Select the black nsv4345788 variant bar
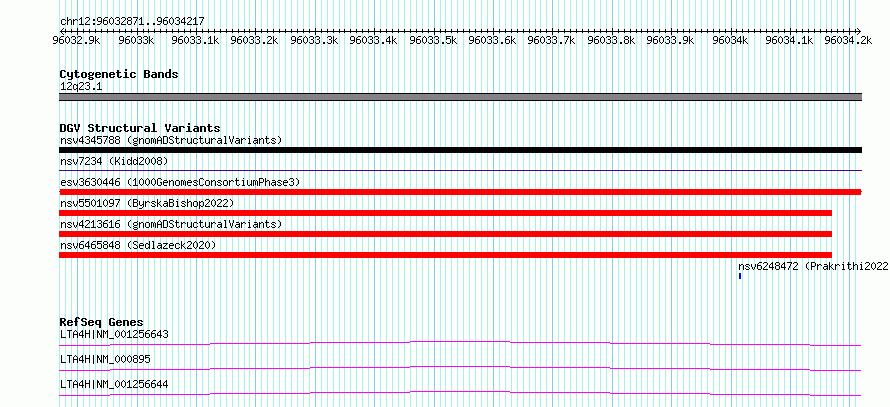Viewport: 890px width, 407px height. pyautogui.click(x=460, y=150)
